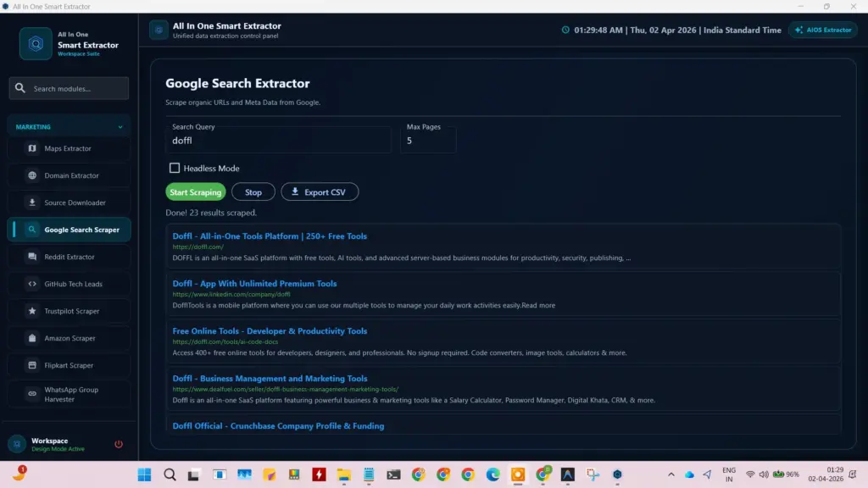
Task: Open the Maps Extractor module
Action: click(69, 148)
